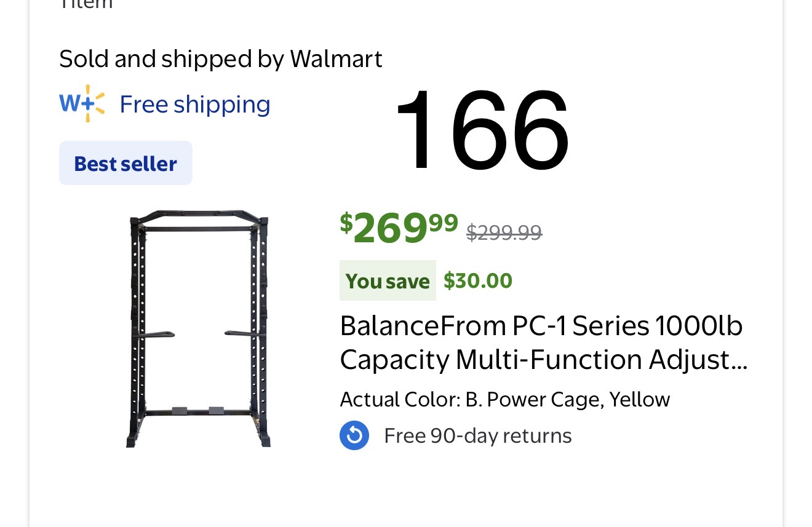The width and height of the screenshot is (812, 527).
Task: Click the Free shipping text
Action: [x=194, y=105]
